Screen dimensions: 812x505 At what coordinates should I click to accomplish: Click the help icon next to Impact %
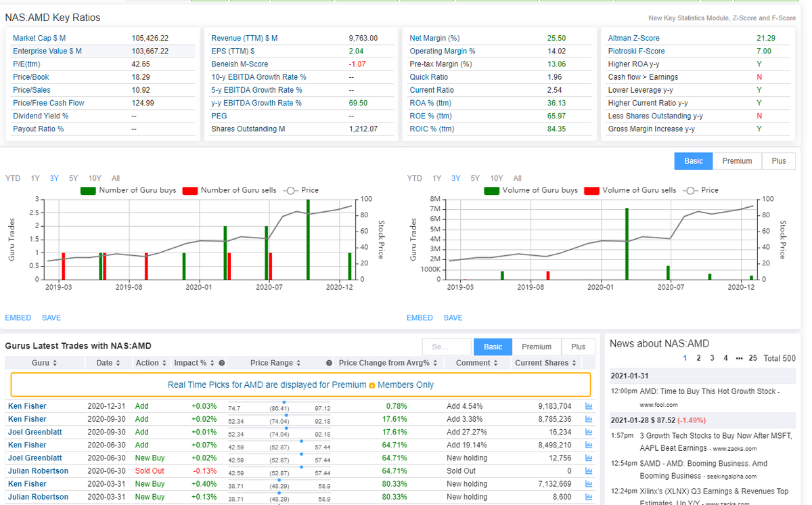[x=222, y=363]
